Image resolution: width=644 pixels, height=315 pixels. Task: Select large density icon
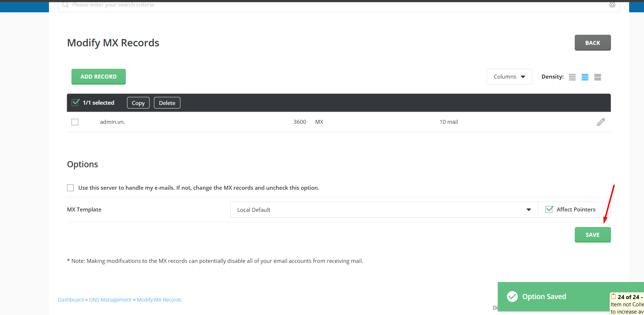point(598,77)
